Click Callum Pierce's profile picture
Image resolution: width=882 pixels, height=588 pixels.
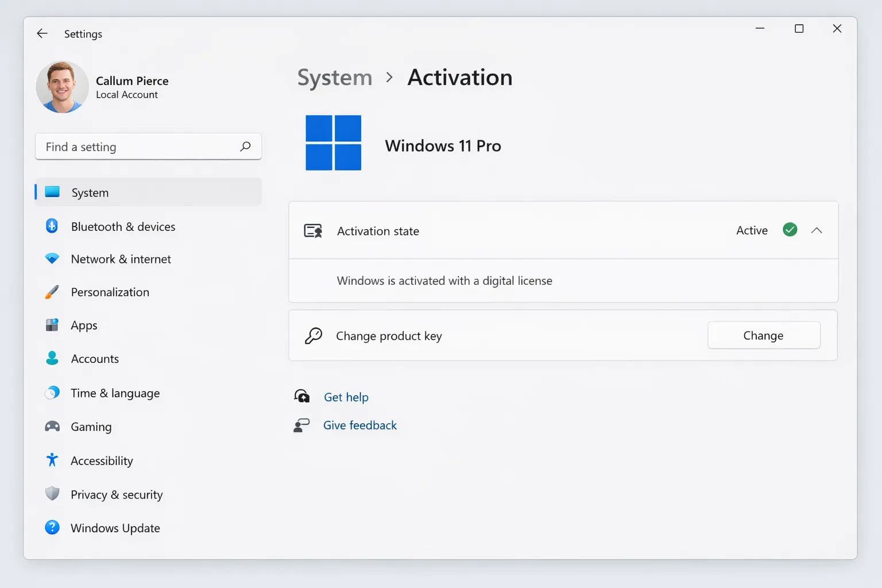[x=62, y=87]
